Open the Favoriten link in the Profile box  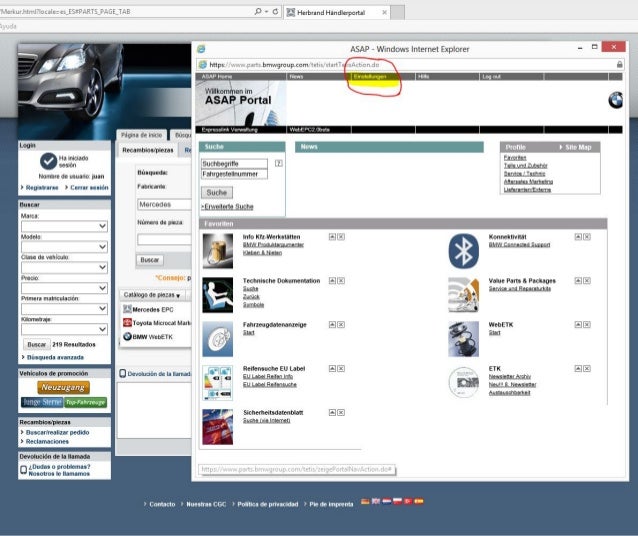coord(515,158)
